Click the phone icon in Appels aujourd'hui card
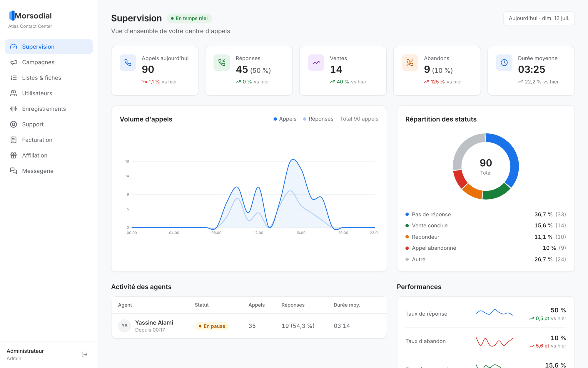This screenshot has width=588, height=368. coord(128,62)
